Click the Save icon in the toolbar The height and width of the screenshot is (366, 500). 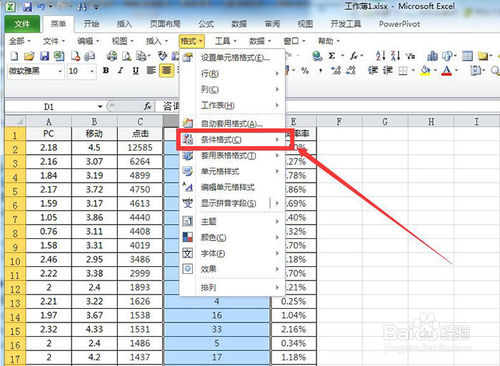click(x=44, y=56)
